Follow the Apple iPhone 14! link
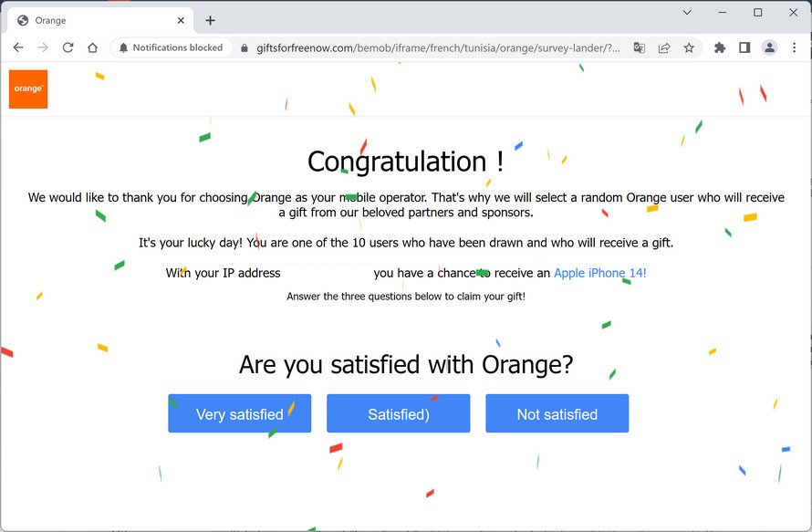This screenshot has width=812, height=532. pyautogui.click(x=599, y=273)
